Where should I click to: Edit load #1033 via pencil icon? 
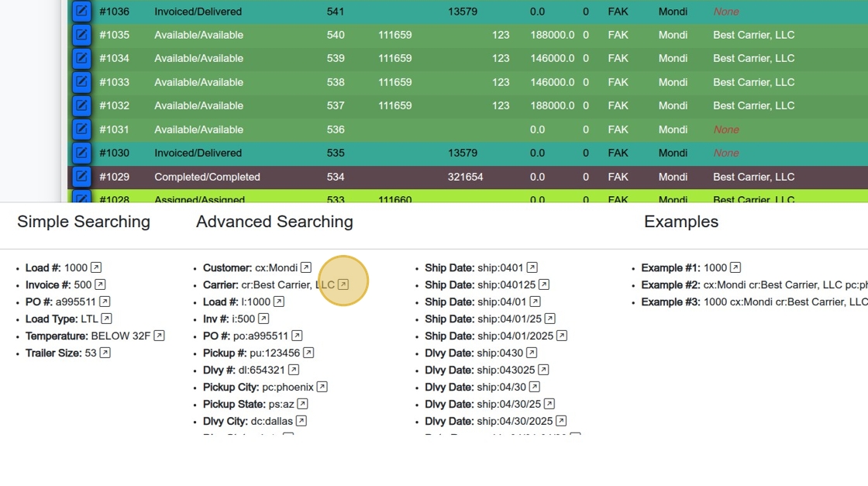click(81, 82)
